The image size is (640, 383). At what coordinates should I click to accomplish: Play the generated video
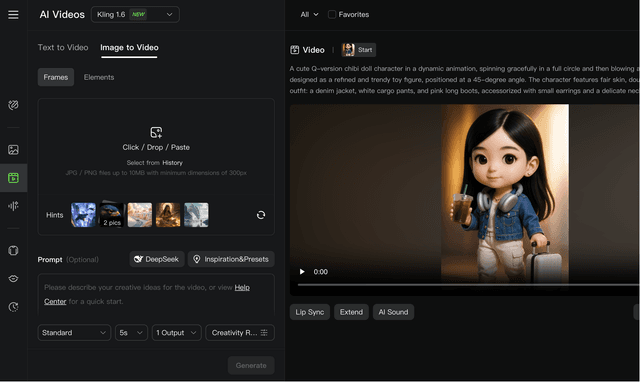[x=302, y=272]
